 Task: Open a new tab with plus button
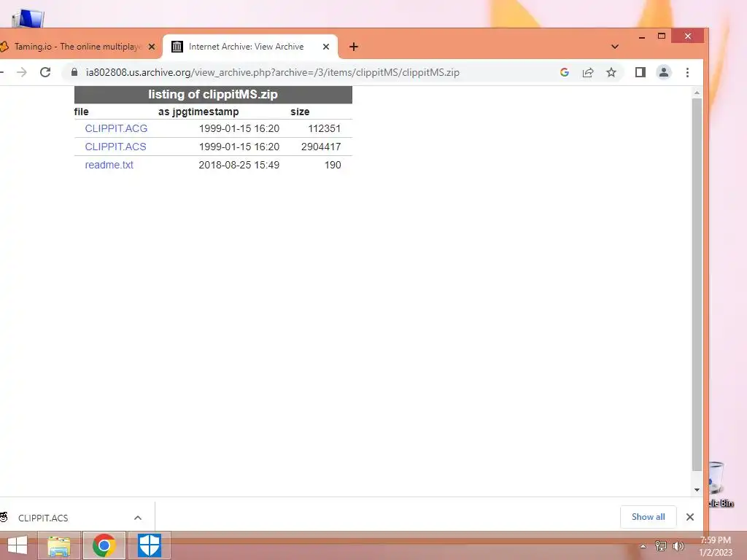[x=354, y=47]
